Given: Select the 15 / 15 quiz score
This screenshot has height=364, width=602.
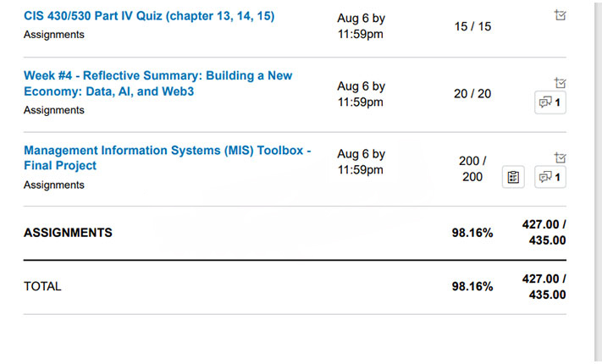Looking at the screenshot, I should pos(472,26).
